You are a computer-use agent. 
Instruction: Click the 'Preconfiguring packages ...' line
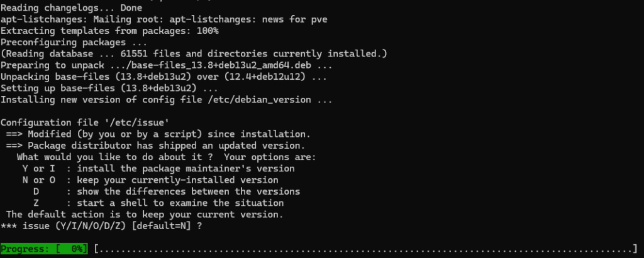coord(74,42)
